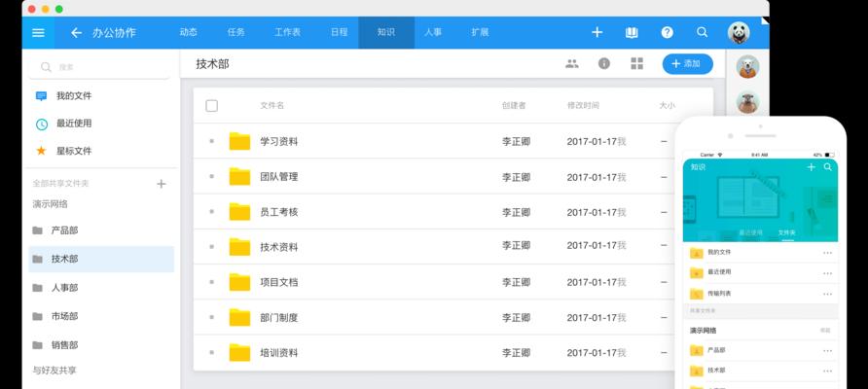
Task: Select the row marker for 员工考核
Action: pyautogui.click(x=211, y=212)
